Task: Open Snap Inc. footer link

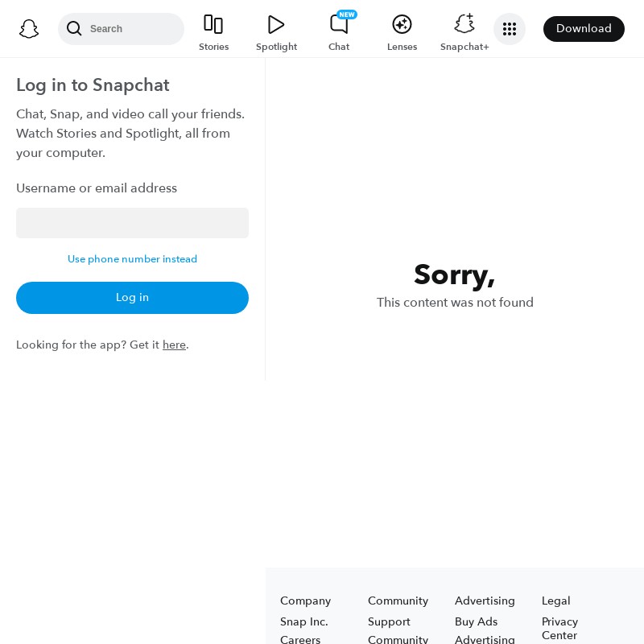Action: [304, 621]
